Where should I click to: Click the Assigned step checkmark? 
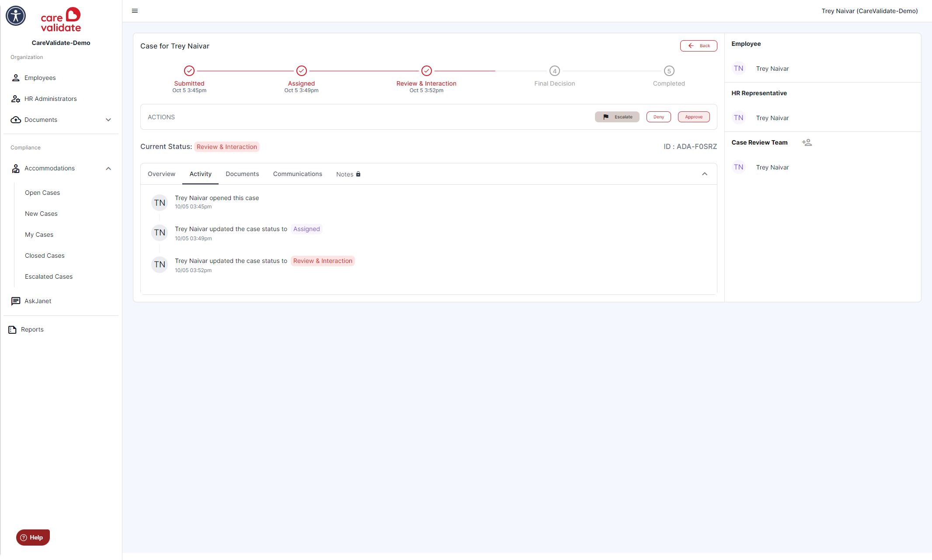click(302, 71)
